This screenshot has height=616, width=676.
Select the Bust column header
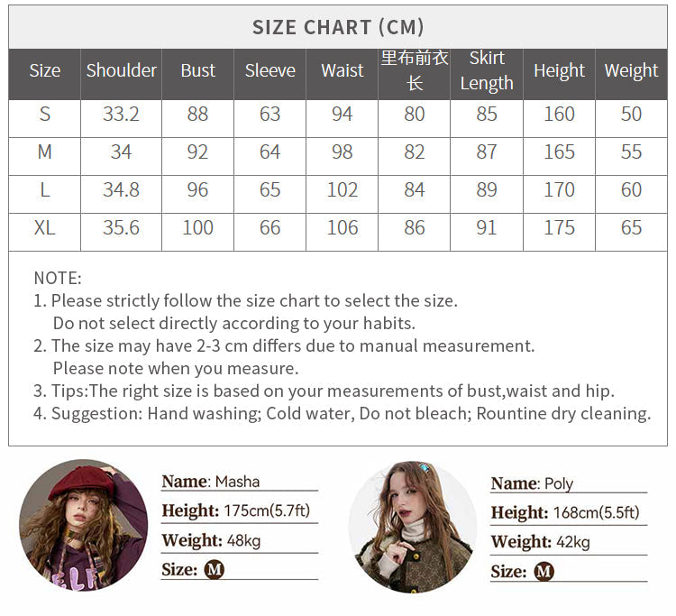198,70
